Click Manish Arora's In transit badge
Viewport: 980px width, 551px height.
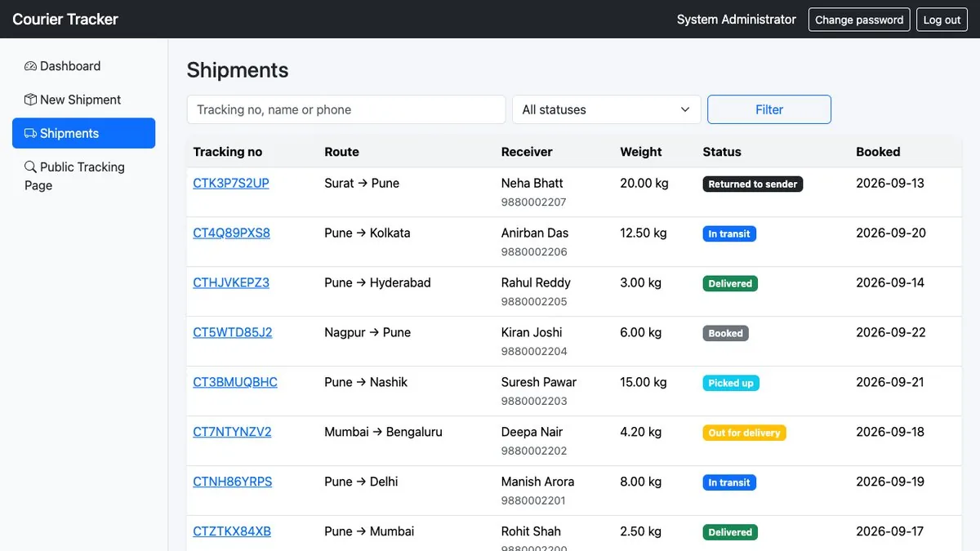coord(729,483)
